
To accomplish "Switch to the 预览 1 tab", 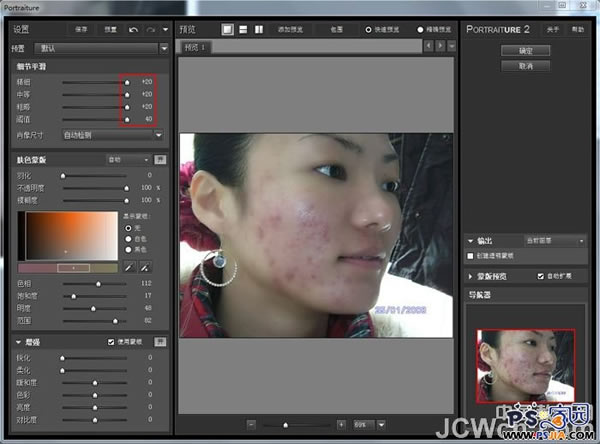I will click(x=195, y=47).
